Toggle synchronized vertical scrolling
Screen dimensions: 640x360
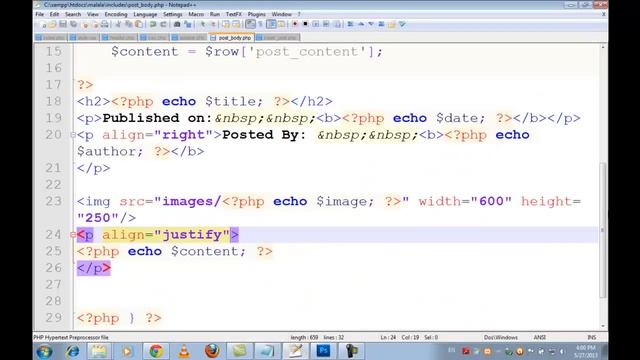click(225, 24)
